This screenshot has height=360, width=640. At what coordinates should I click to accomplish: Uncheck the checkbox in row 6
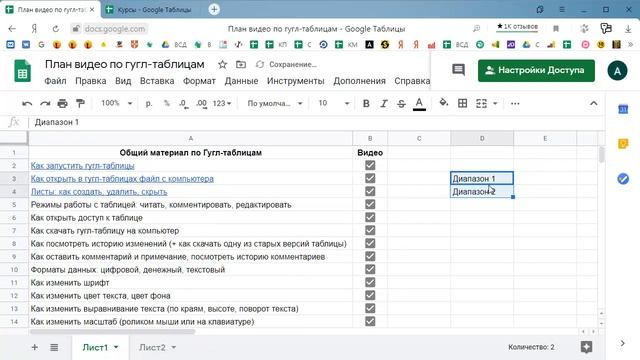click(x=370, y=218)
